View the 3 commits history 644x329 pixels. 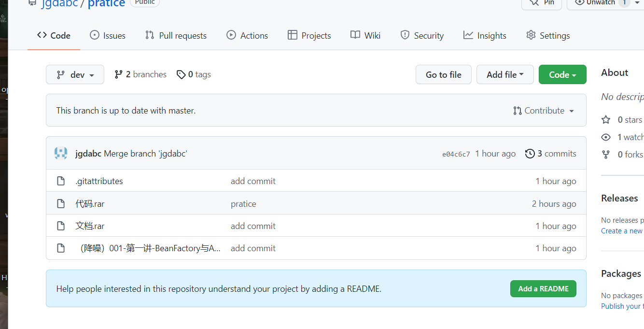click(x=551, y=154)
